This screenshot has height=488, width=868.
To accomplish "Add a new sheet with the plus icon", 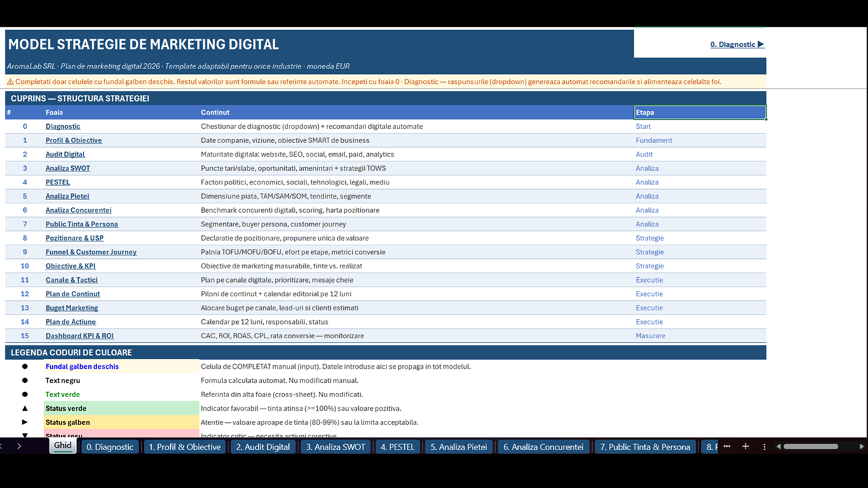I will click(x=746, y=447).
